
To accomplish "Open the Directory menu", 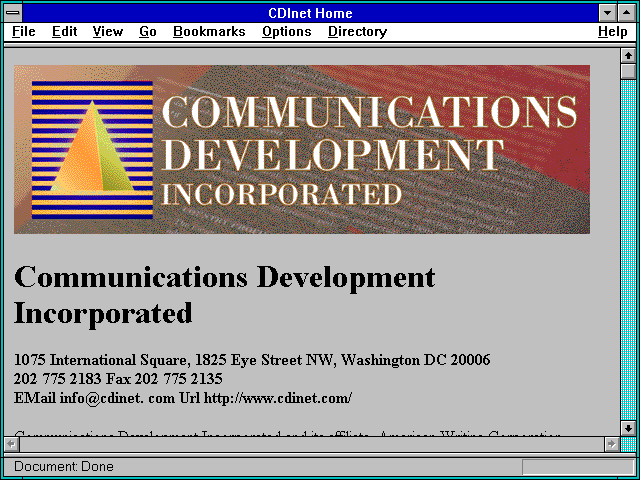I will tap(358, 32).
